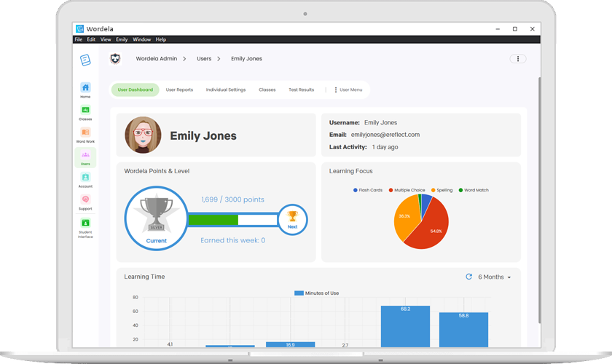612x364 pixels.
Task: Minimize the Wordela window
Action: [498, 29]
